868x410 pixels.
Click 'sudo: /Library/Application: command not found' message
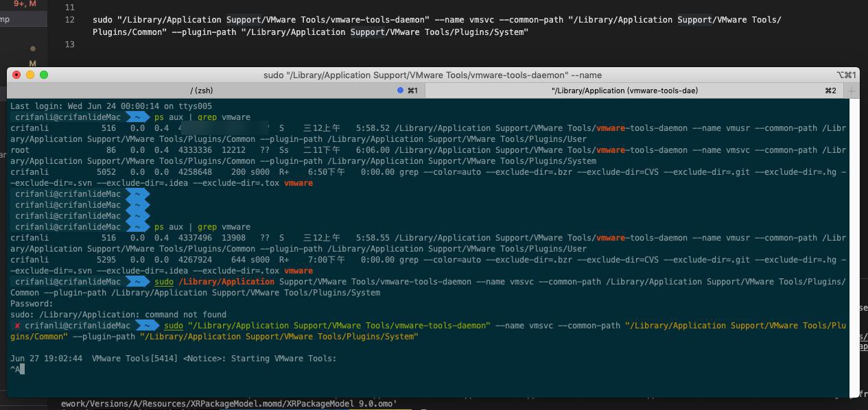tap(118, 315)
